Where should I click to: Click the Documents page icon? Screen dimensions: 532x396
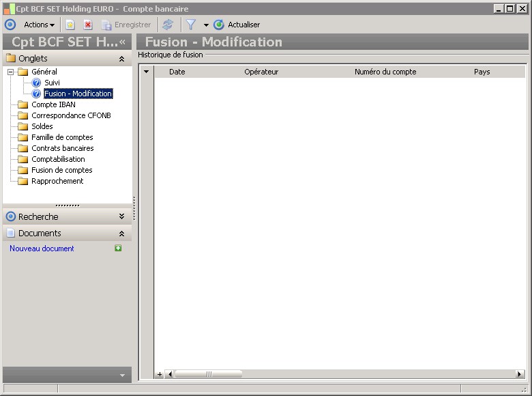click(x=11, y=233)
